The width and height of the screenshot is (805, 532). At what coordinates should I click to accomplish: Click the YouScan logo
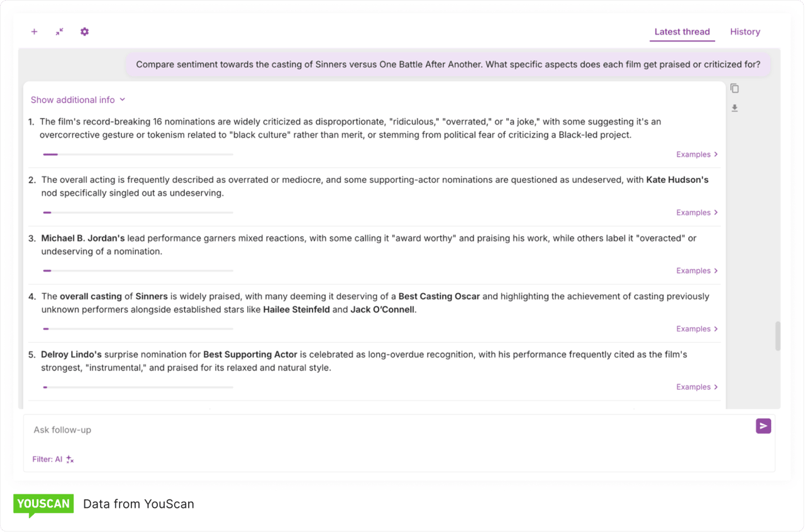[43, 504]
